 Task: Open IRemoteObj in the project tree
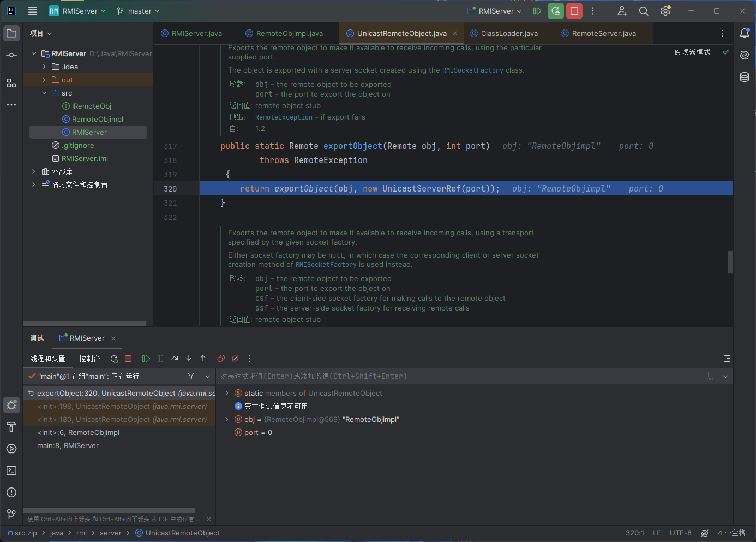pos(91,106)
